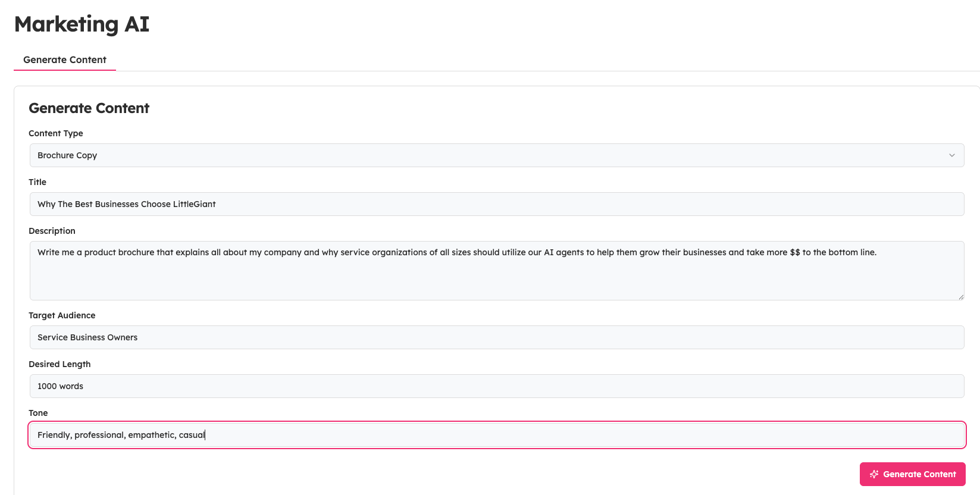Open the dropdown showing Brochure Copy
Viewport: 980px width, 495px height.
pos(496,155)
